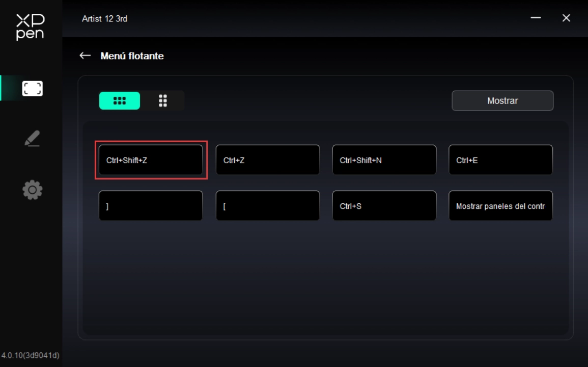
Task: Switch to horizontal grid menu layout
Action: tap(120, 101)
